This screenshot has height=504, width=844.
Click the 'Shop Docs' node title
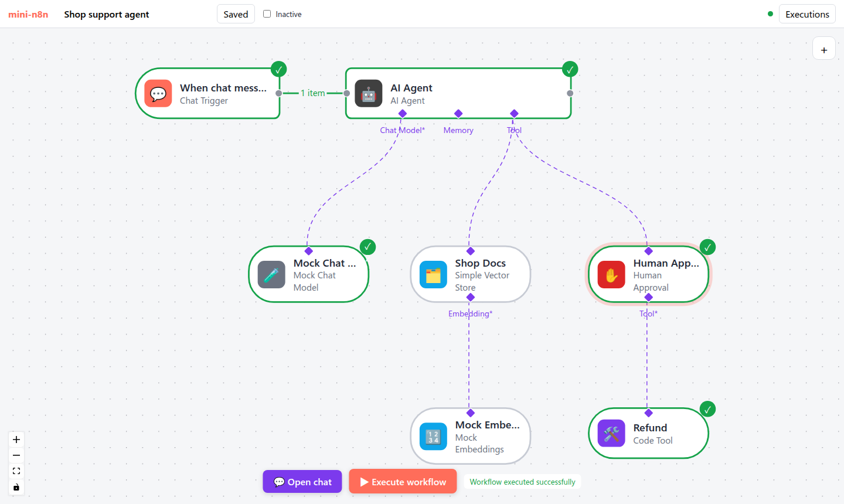(481, 263)
